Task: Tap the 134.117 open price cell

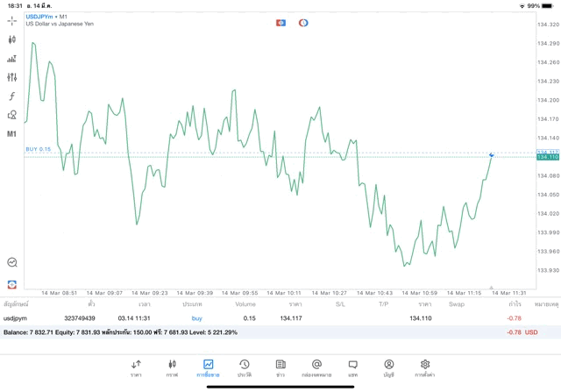Action: (291, 318)
